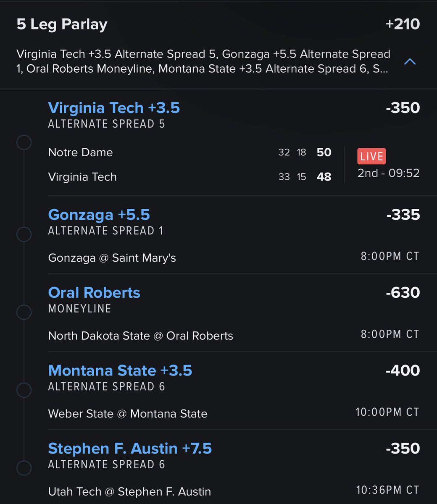Screen dimensions: 437x504
Task: Open the Gonzaga +5.5 selection
Action: 99,215
